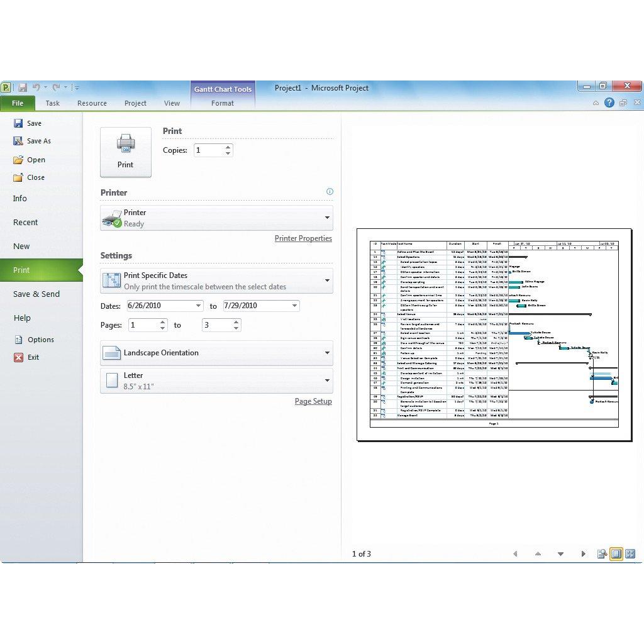Click the Copies number field
The image size is (644, 644).
click(x=209, y=150)
